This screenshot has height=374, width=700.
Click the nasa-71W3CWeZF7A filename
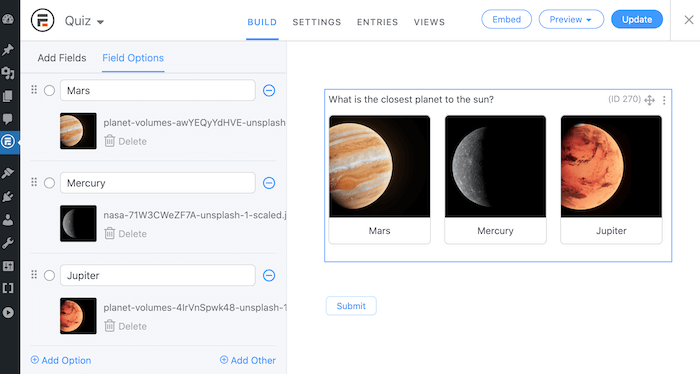click(195, 215)
